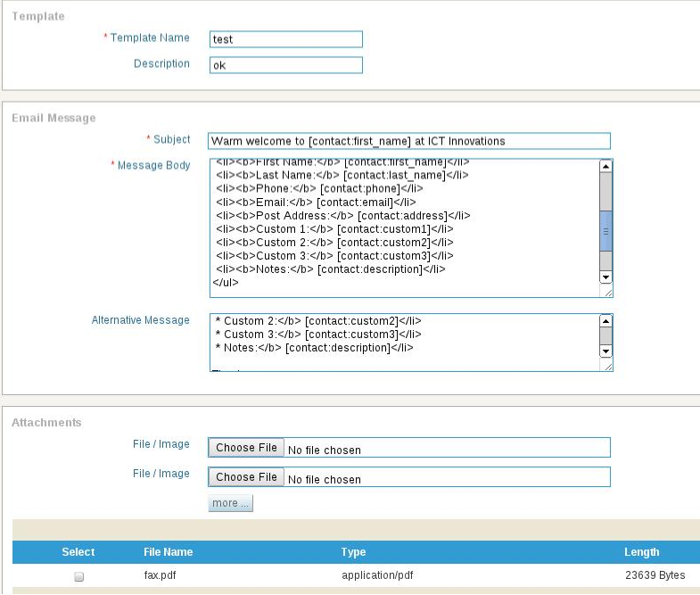Viewport: 700px width, 595px height.
Task: Click the Length column header
Action: tap(641, 551)
